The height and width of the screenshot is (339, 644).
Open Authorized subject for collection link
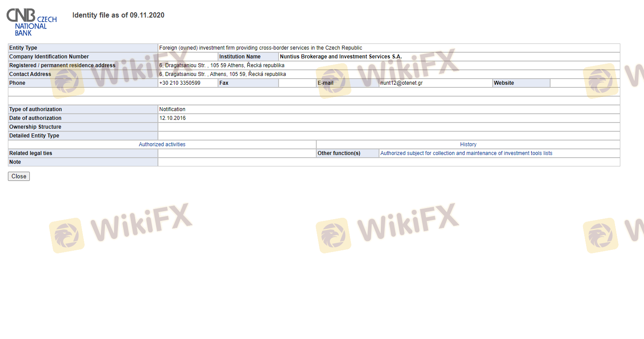[x=466, y=153]
